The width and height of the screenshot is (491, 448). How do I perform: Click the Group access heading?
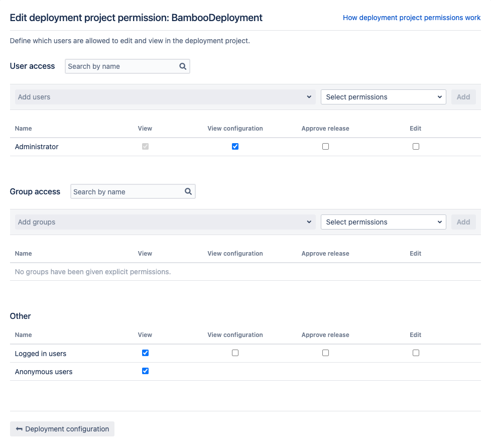pyautogui.click(x=35, y=191)
